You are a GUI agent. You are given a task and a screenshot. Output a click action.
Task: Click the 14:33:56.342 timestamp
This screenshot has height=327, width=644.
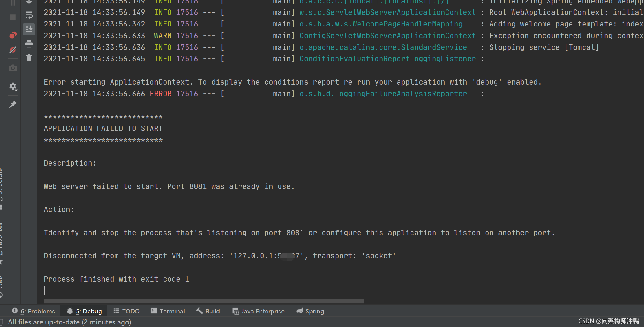point(118,24)
